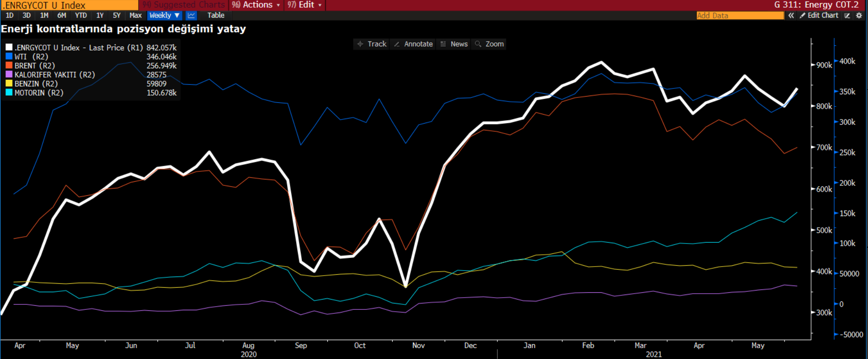Click the 400k right axis label
Screen dimensions: 868x359
[847, 61]
